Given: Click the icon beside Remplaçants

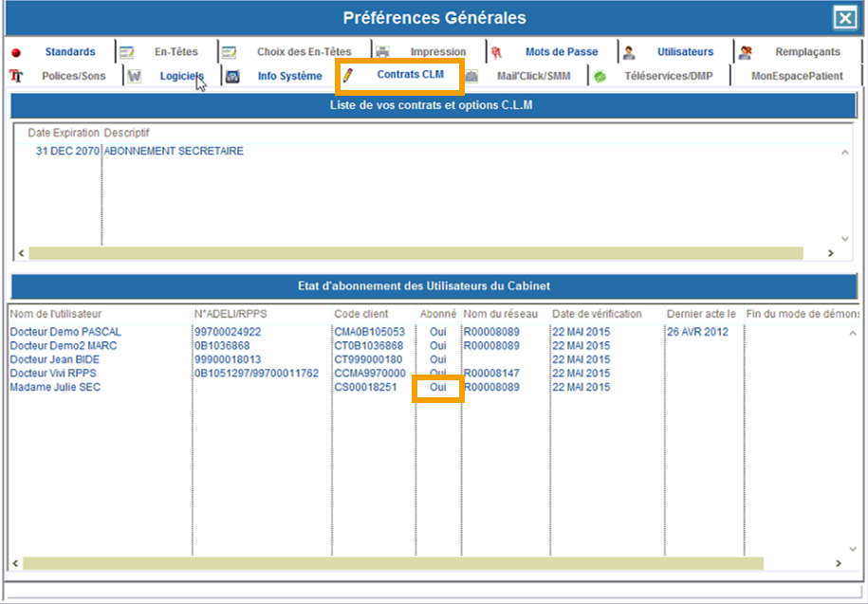Looking at the screenshot, I should (747, 53).
